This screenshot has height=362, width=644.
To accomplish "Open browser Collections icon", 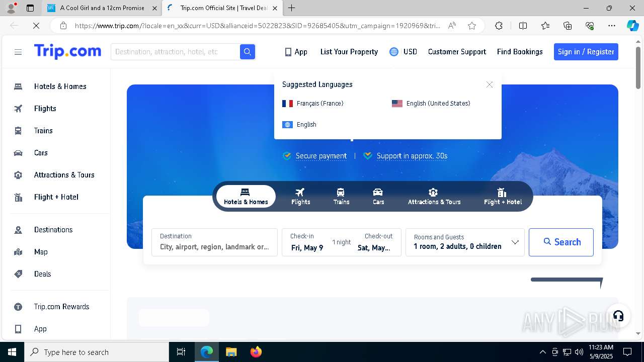I will point(568,26).
